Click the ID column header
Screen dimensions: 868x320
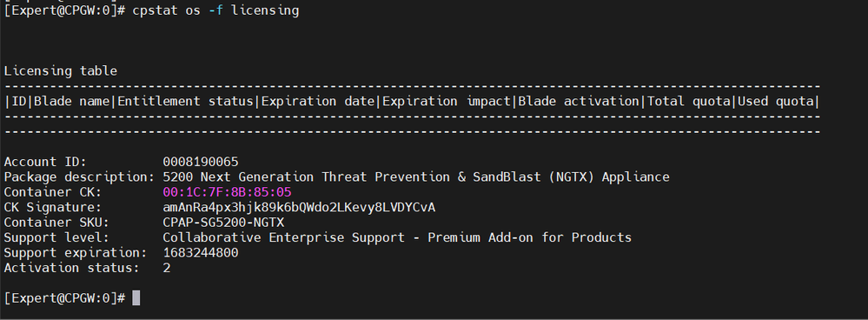19,102
